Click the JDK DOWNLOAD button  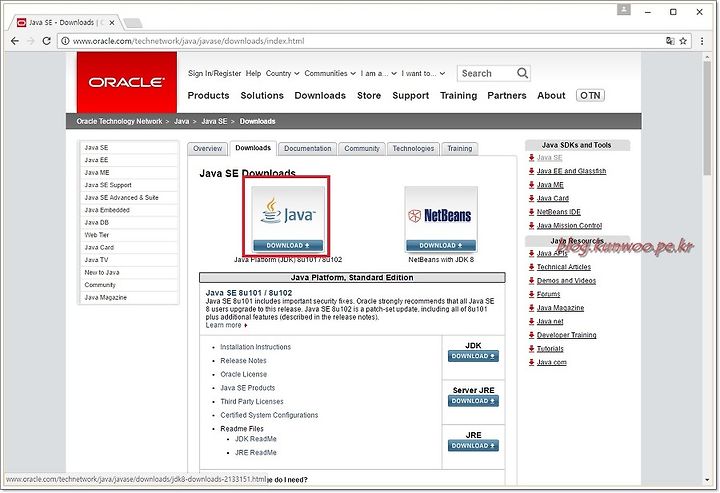(x=473, y=356)
